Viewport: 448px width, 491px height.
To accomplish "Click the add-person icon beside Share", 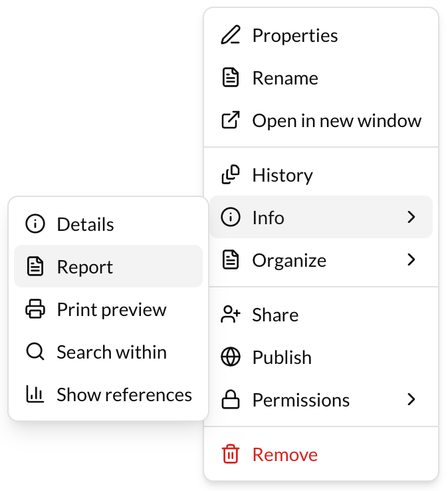I will pos(230,315).
